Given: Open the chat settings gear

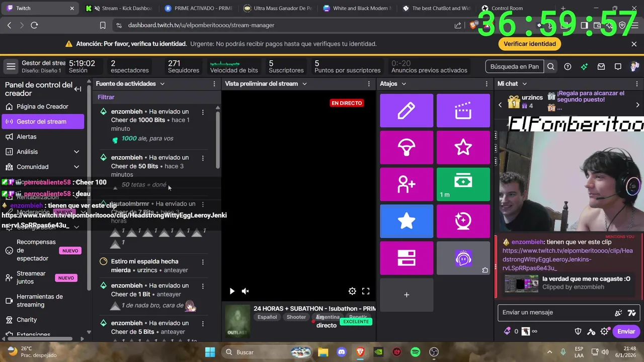Looking at the screenshot, I should pyautogui.click(x=604, y=331).
